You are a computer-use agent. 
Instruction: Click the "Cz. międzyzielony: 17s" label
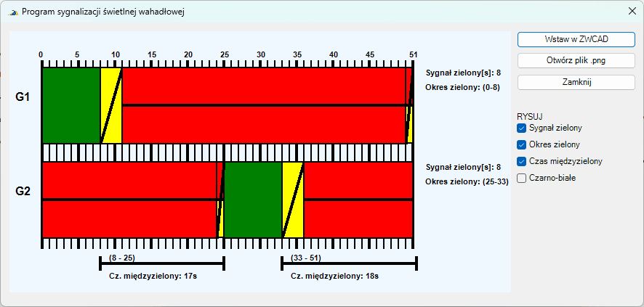coord(153,277)
